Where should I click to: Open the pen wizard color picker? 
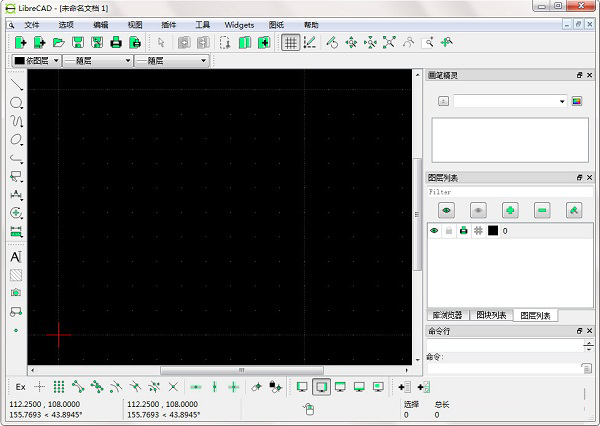[577, 101]
